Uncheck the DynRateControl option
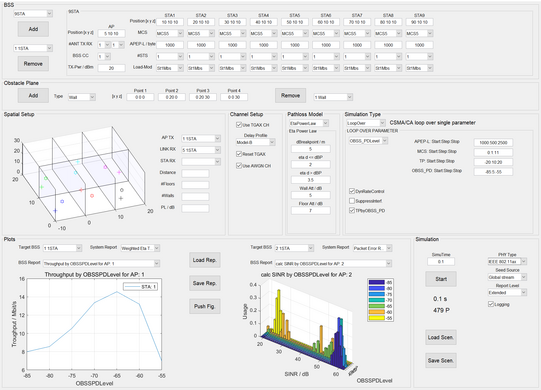The height and width of the screenshot is (390, 541). [352, 191]
